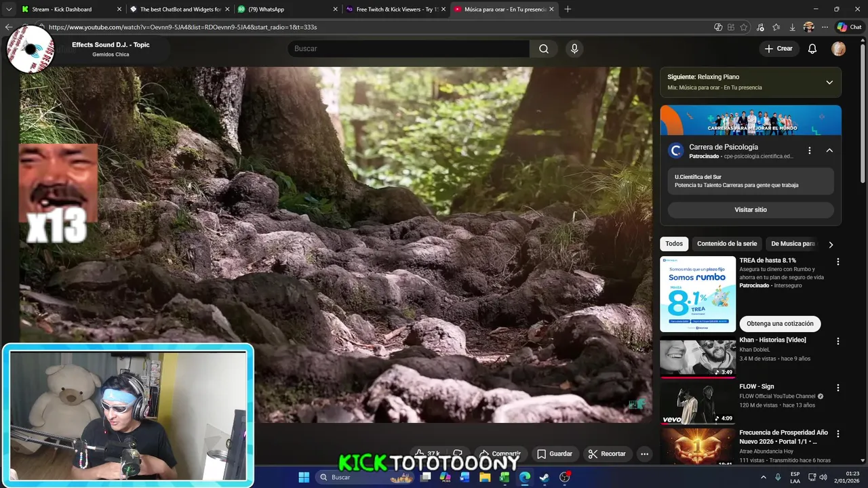This screenshot has width=868, height=488.
Task: Open more options for Frecuencia de Prosperidad video
Action: click(x=837, y=434)
